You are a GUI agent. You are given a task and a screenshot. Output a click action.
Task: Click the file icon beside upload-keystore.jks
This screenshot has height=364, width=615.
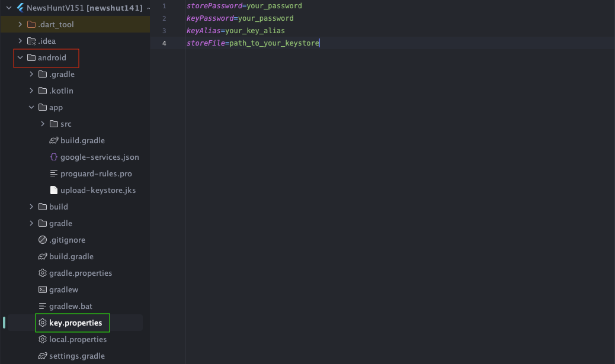click(x=54, y=191)
